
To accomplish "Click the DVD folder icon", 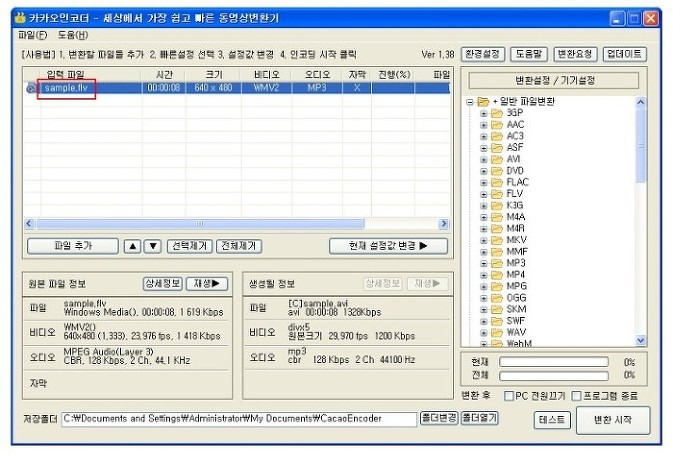I will click(x=497, y=171).
